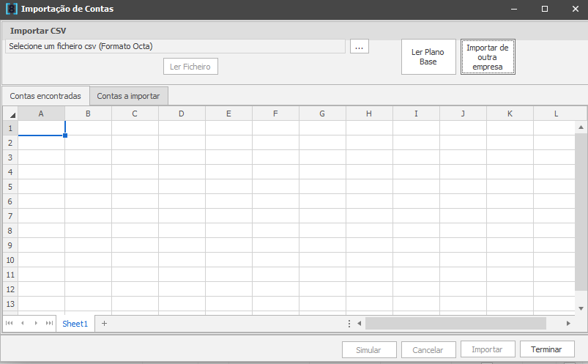Select column D header
Screen dimensions: 588x364
tap(182, 114)
